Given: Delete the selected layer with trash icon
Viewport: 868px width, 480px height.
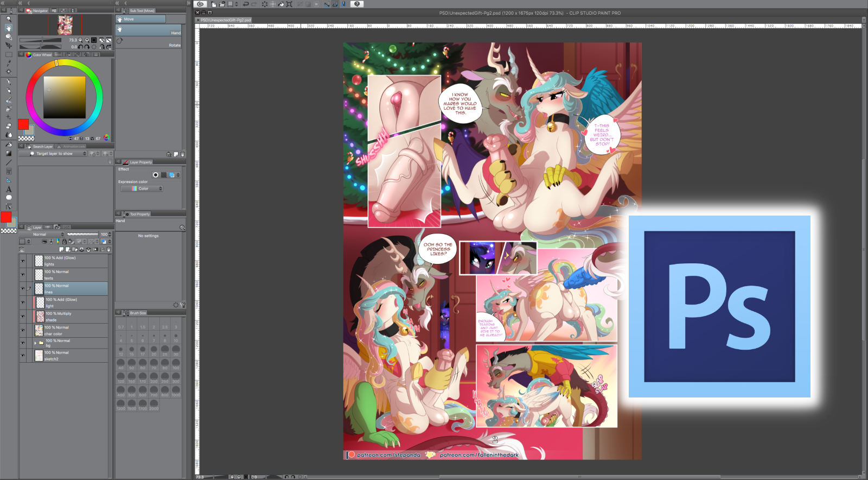Looking at the screenshot, I should pyautogui.click(x=108, y=249).
